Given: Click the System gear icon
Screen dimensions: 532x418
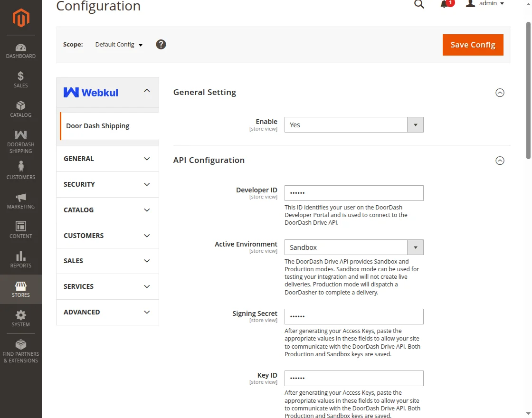Looking at the screenshot, I should coord(20,318).
